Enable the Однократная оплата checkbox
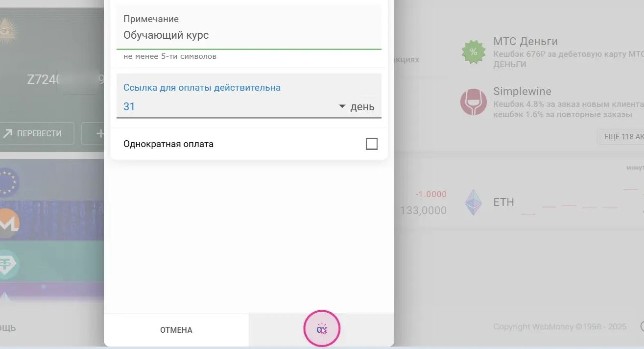Viewport: 644px width, 349px height. click(x=372, y=144)
